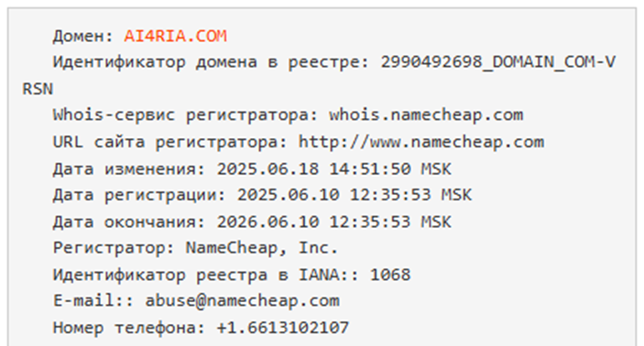
Task: Click the registrar name NameCheap, Inc.
Action: [x=262, y=248]
